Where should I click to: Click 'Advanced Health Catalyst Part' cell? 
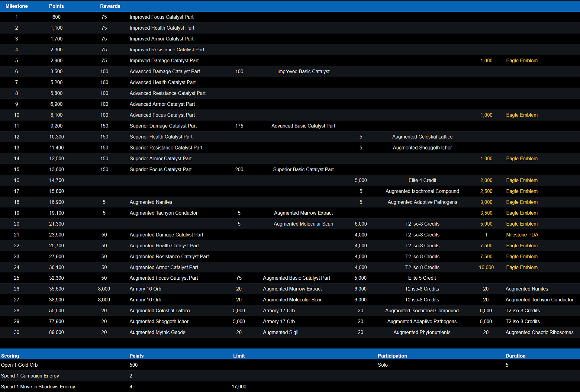tap(163, 82)
